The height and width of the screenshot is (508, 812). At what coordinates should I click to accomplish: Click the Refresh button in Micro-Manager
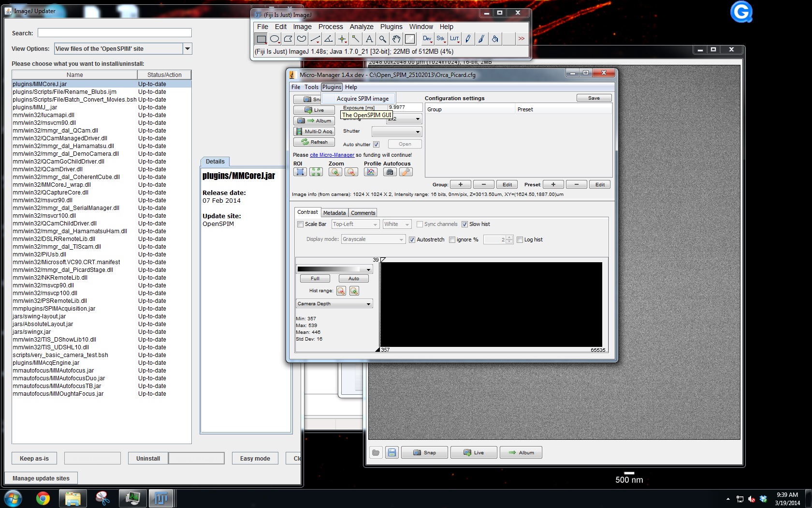(x=314, y=142)
